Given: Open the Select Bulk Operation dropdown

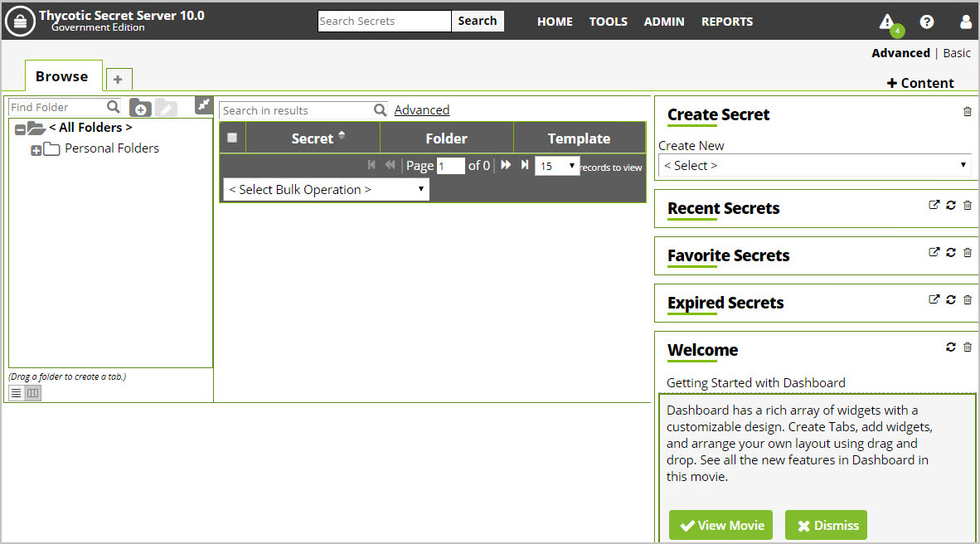Looking at the screenshot, I should tap(326, 189).
